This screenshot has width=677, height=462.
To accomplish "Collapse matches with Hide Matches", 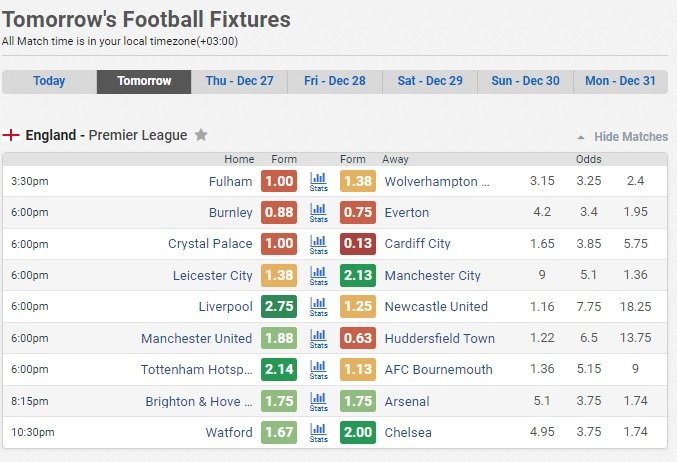I will 631,137.
